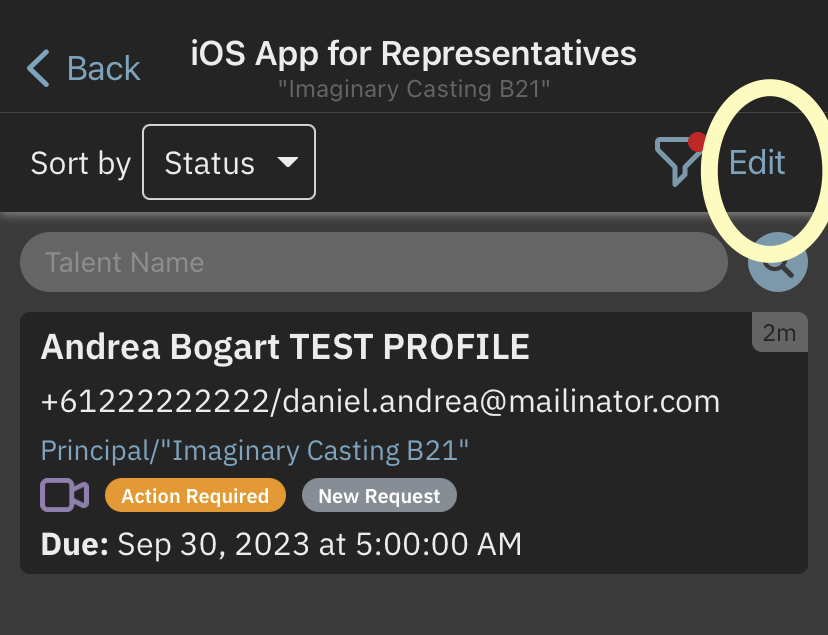The height and width of the screenshot is (635, 828).
Task: Open the Sort by Status dropdown
Action: 229,162
